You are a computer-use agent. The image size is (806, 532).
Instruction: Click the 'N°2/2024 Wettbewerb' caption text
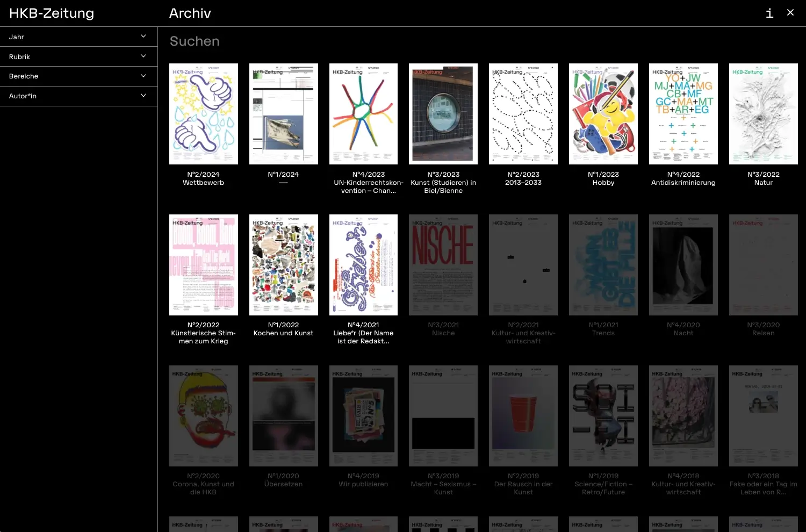click(204, 178)
